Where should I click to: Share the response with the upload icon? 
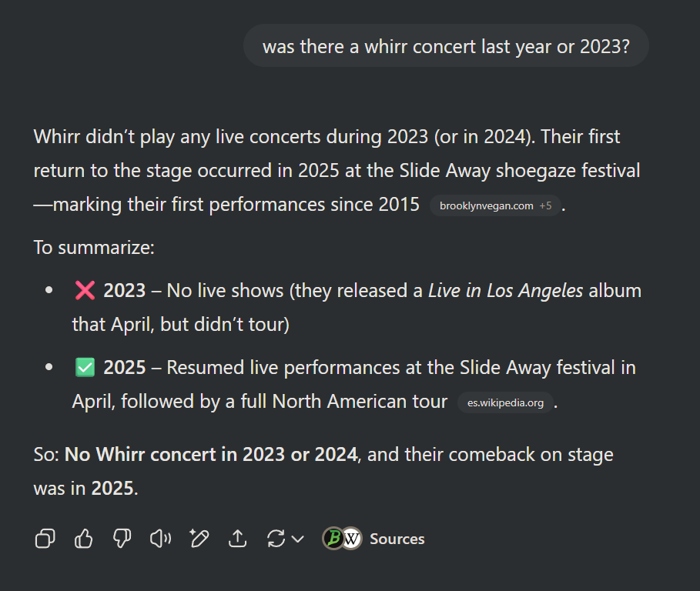237,539
